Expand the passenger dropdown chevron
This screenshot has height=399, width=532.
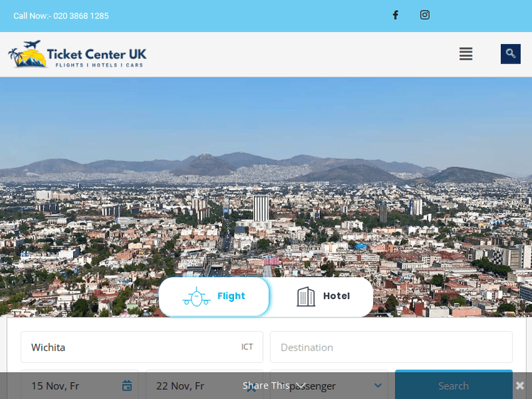pyautogui.click(x=378, y=386)
